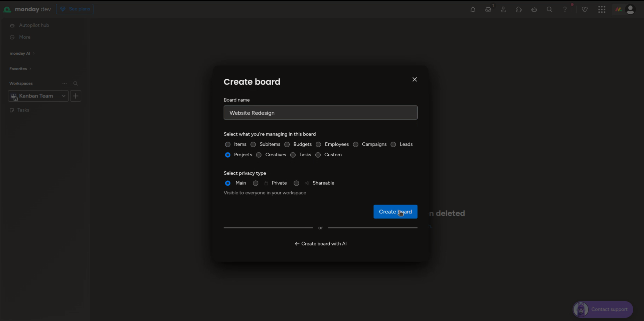Select the Campaigns radio option
Image resolution: width=644 pixels, height=321 pixels.
click(x=355, y=144)
